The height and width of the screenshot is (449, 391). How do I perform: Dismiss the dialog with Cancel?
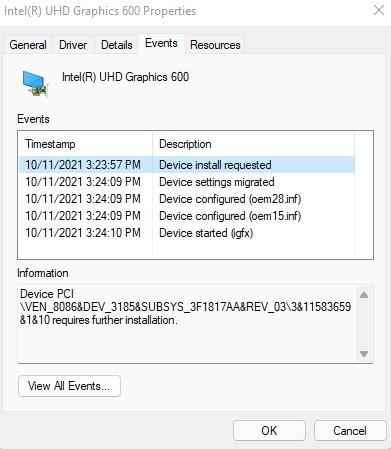pos(350,430)
